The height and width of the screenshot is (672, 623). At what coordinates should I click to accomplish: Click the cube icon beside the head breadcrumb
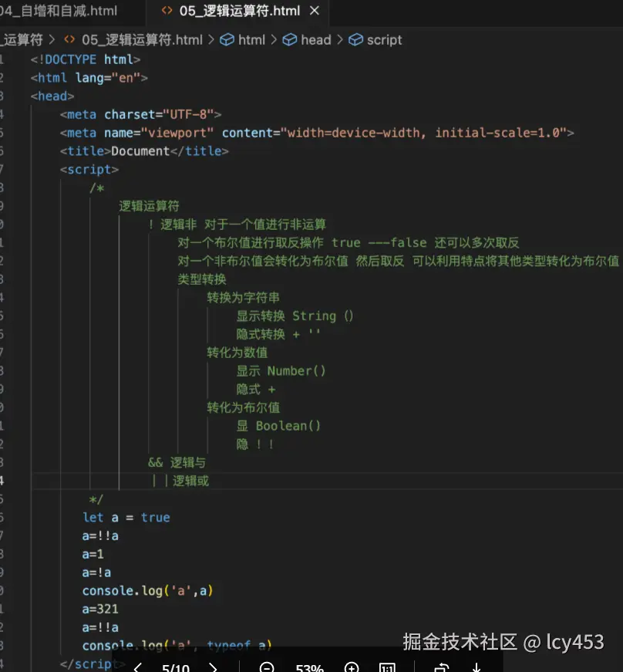pos(290,40)
